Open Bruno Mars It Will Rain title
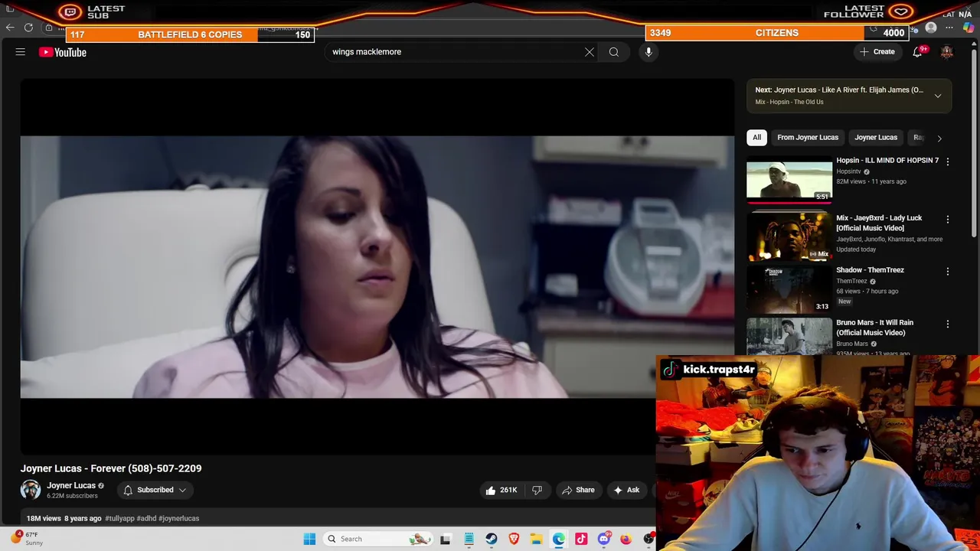 click(x=874, y=328)
